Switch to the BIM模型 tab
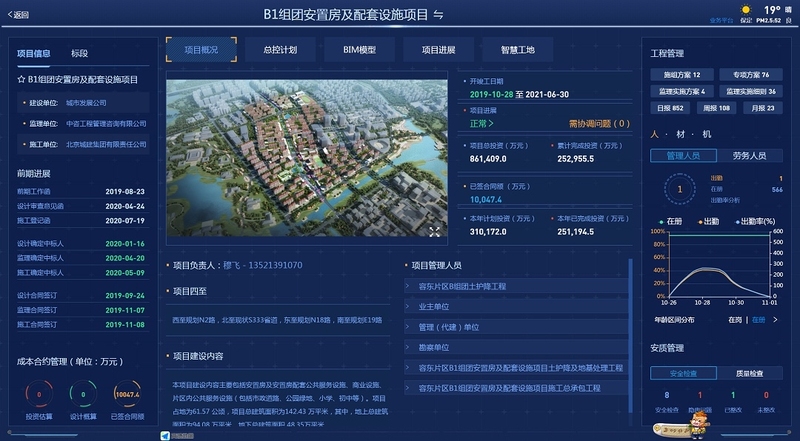This screenshot has height=441, width=800. coord(359,50)
